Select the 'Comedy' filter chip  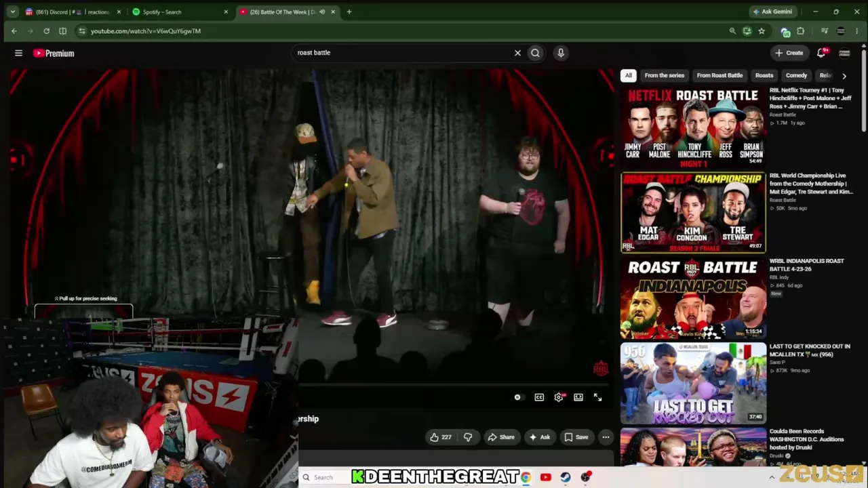pyautogui.click(x=796, y=75)
